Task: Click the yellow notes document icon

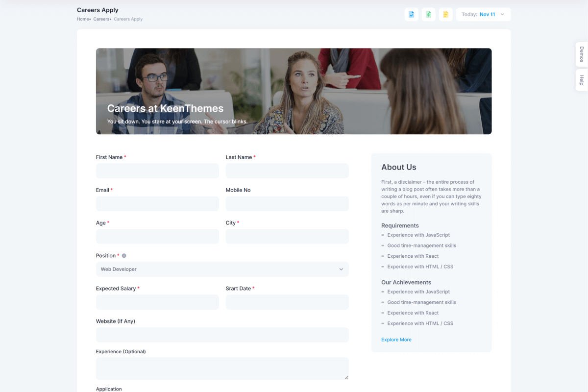Action: pos(445,14)
